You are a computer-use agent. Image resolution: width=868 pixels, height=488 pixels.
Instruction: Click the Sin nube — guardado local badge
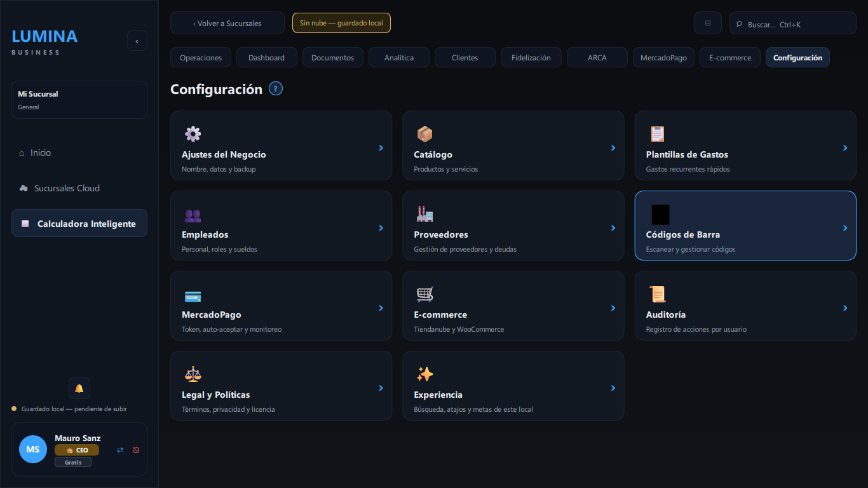(x=341, y=23)
